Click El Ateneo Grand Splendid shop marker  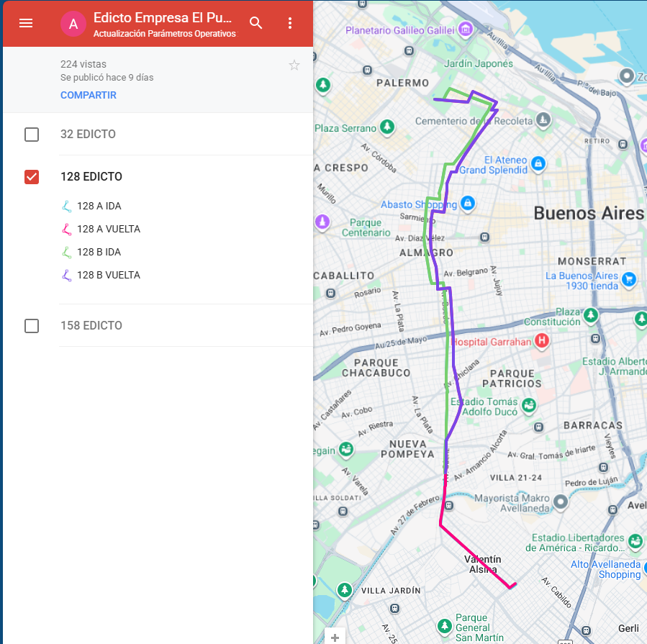[x=538, y=164]
